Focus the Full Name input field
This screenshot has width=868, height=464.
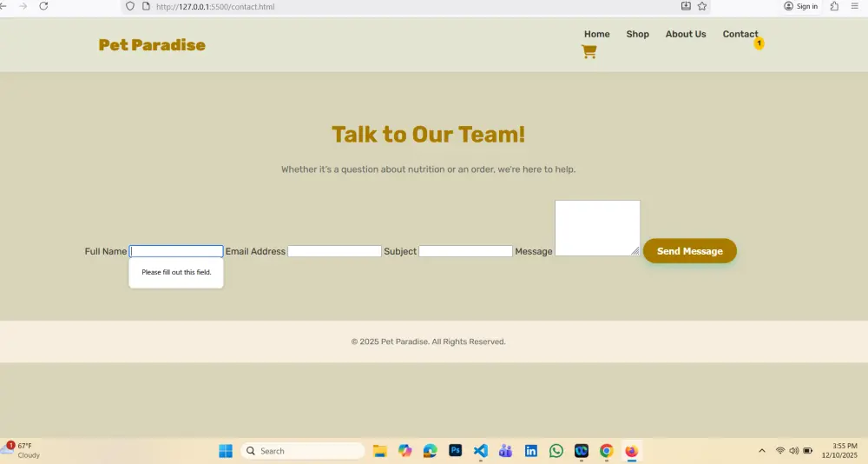(176, 251)
